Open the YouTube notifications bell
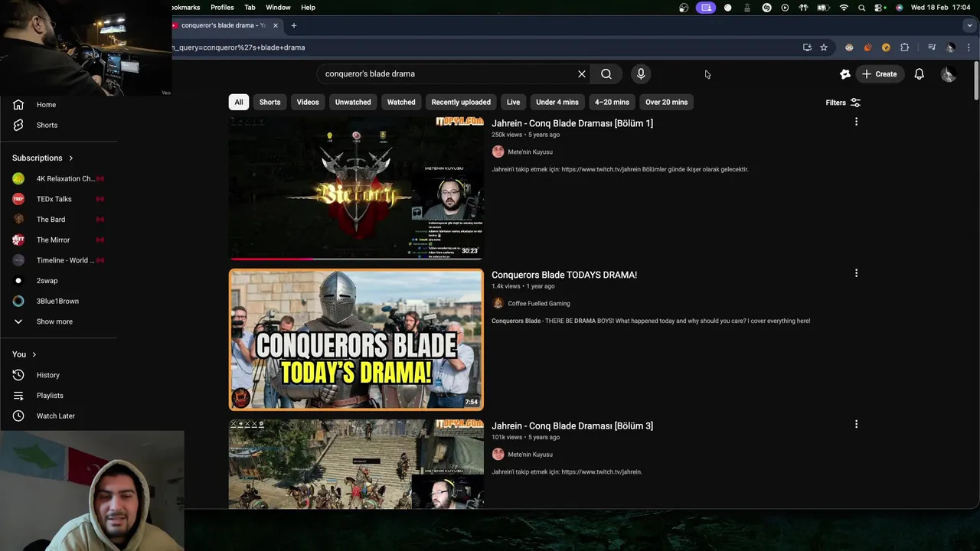 pyautogui.click(x=919, y=74)
